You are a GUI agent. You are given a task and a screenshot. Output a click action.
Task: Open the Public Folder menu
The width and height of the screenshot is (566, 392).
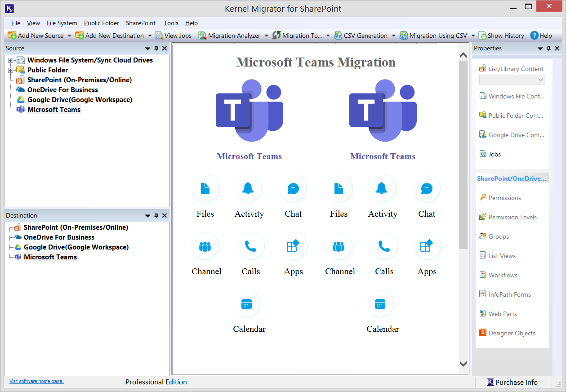pos(102,23)
